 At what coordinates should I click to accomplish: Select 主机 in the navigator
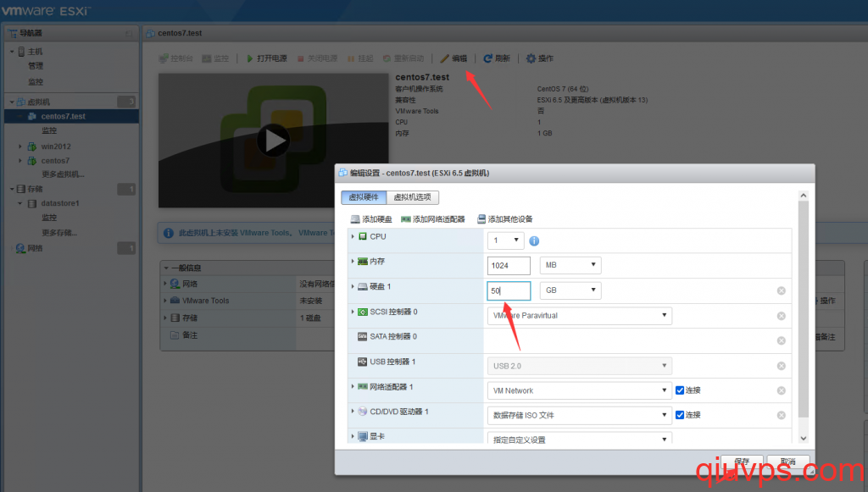click(x=35, y=52)
